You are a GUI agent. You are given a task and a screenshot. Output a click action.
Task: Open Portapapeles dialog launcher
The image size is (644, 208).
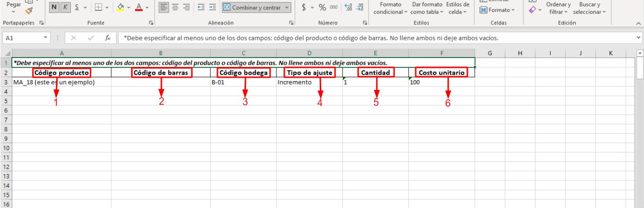[x=41, y=23]
